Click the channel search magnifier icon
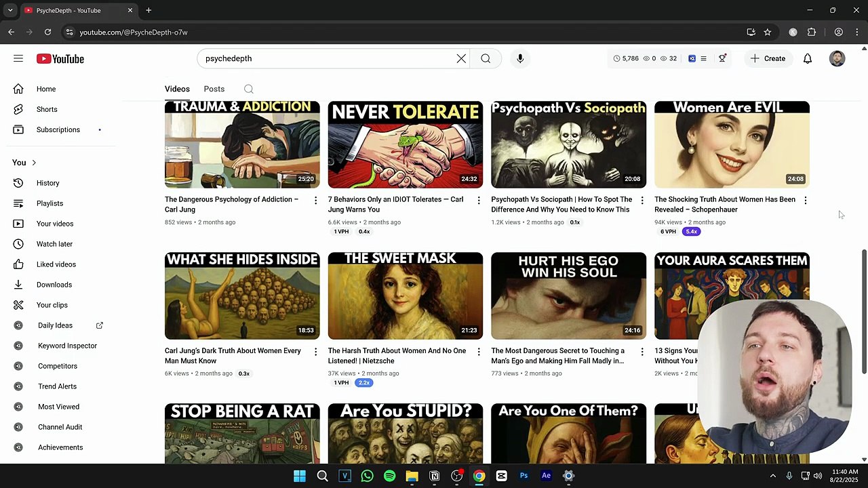Viewport: 868px width, 488px height. pyautogui.click(x=249, y=89)
